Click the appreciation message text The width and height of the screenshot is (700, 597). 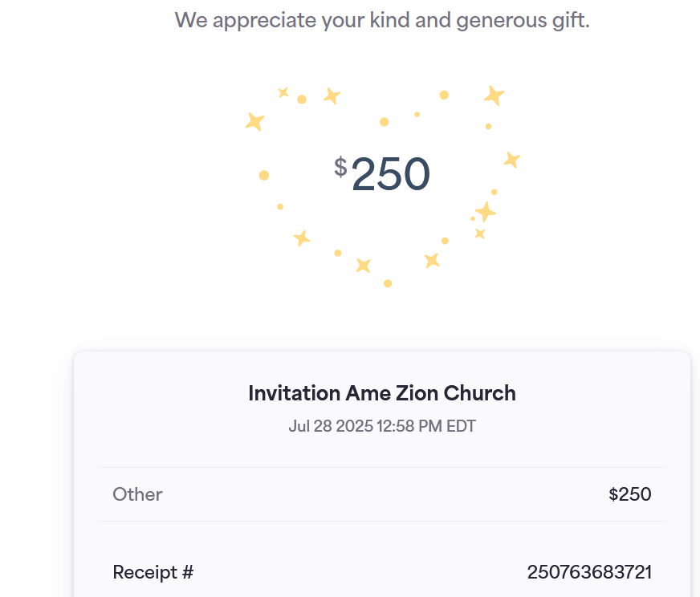click(382, 19)
